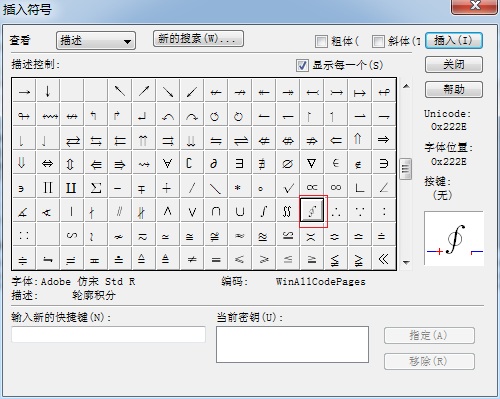Screen dimensions: 500x399
Task: Click inside the 当前密钥(U) list box
Action: coord(292,344)
